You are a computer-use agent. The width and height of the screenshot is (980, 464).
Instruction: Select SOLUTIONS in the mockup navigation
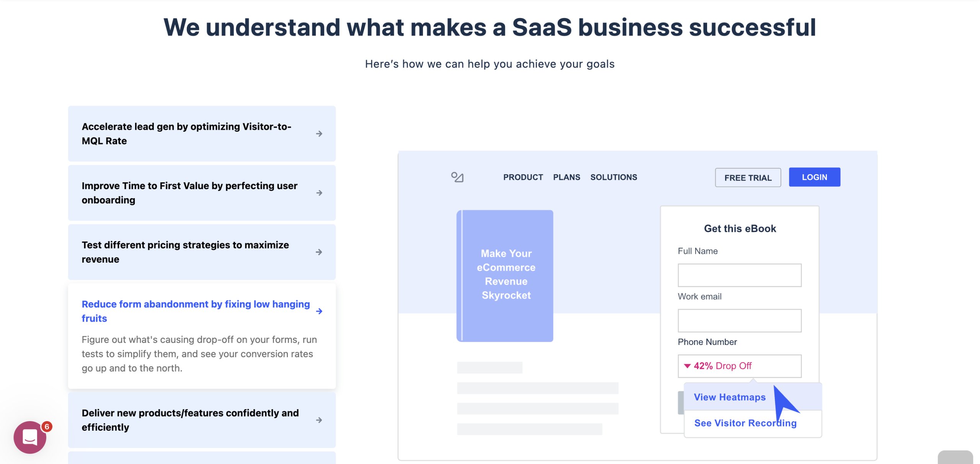tap(614, 177)
